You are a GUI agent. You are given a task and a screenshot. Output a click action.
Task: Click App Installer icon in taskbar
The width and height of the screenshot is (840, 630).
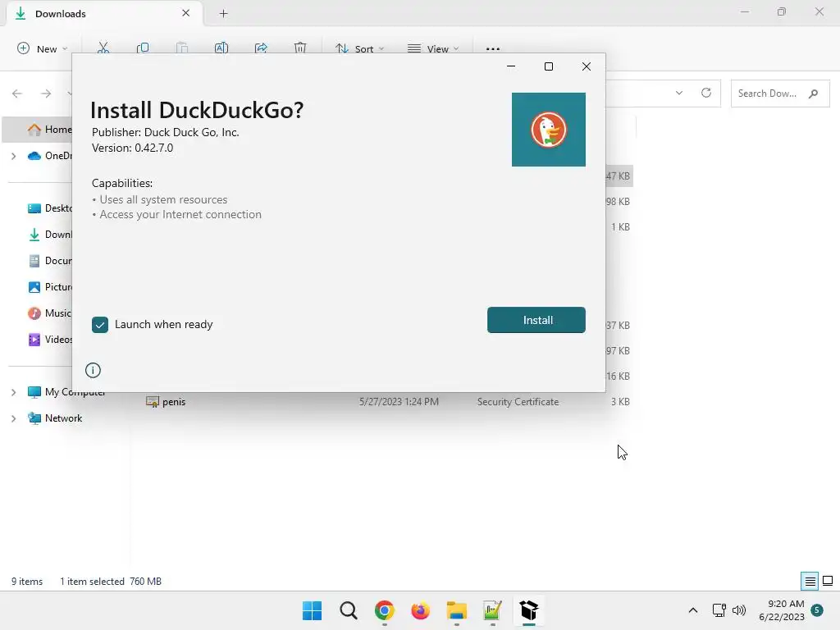(x=529, y=610)
